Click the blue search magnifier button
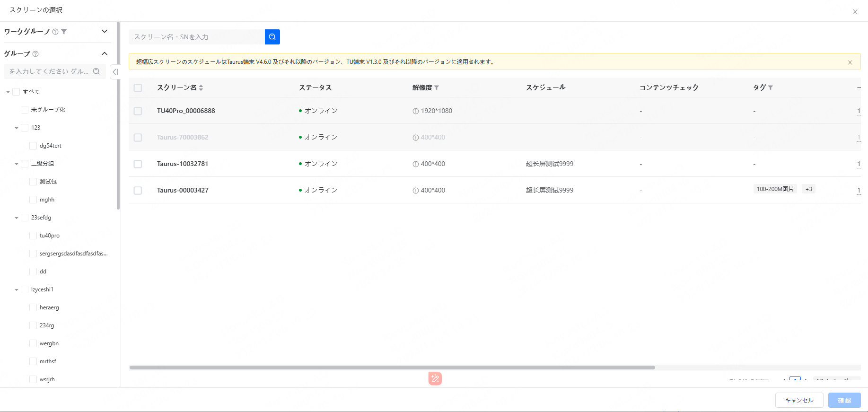868x412 pixels. coord(272,37)
